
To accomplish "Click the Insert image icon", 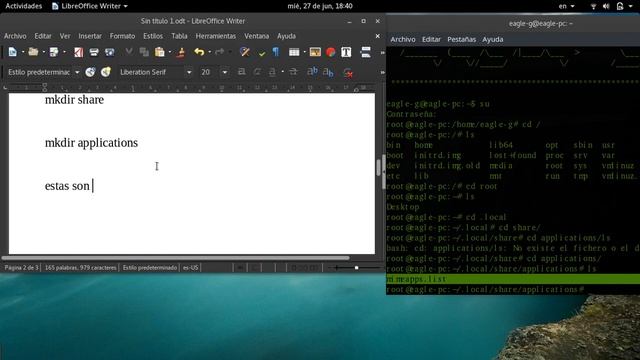I will [x=315, y=52].
